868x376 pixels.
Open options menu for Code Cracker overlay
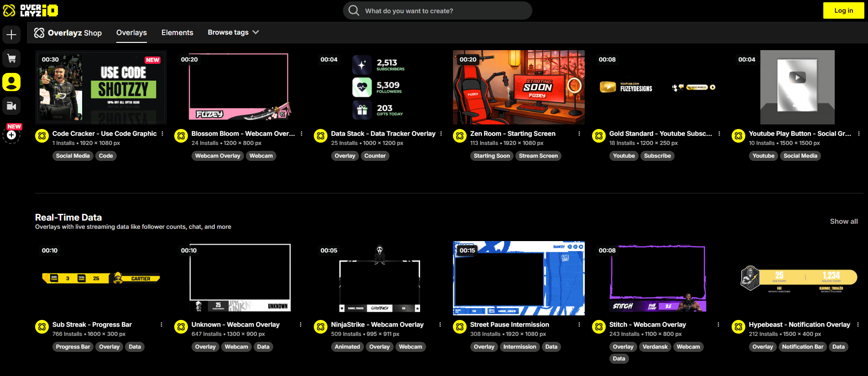tap(162, 134)
